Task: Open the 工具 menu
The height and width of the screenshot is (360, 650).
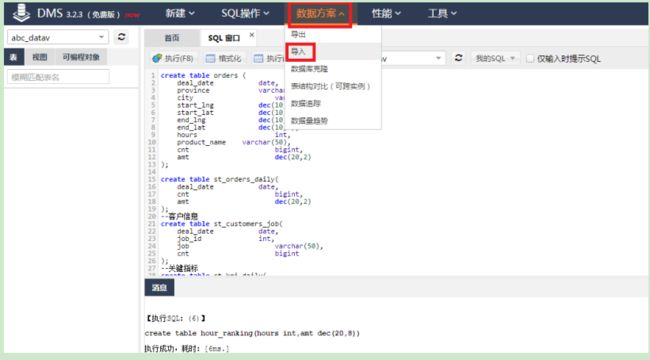Action: pos(442,14)
